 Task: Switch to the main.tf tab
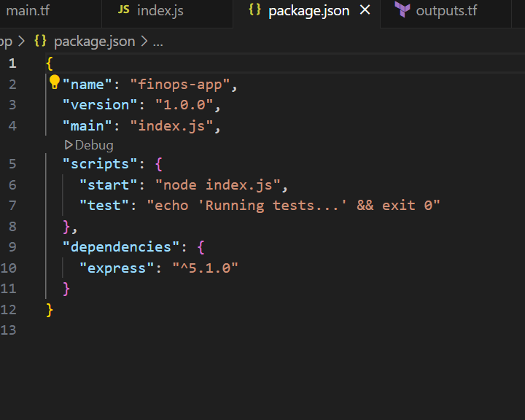tap(28, 10)
